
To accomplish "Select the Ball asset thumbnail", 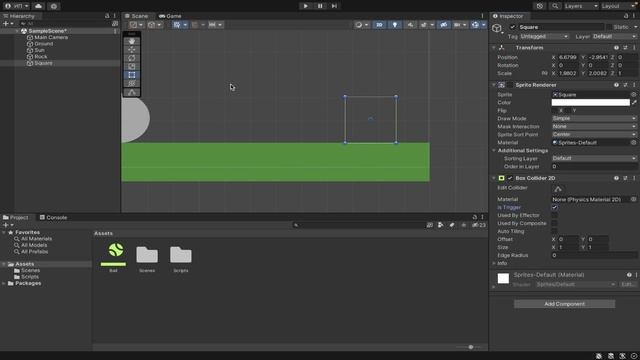I will 113,254.
